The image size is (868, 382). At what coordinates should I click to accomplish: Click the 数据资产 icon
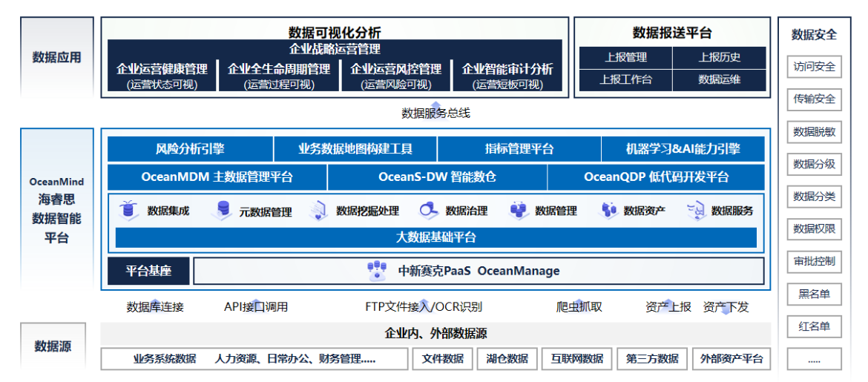(610, 211)
